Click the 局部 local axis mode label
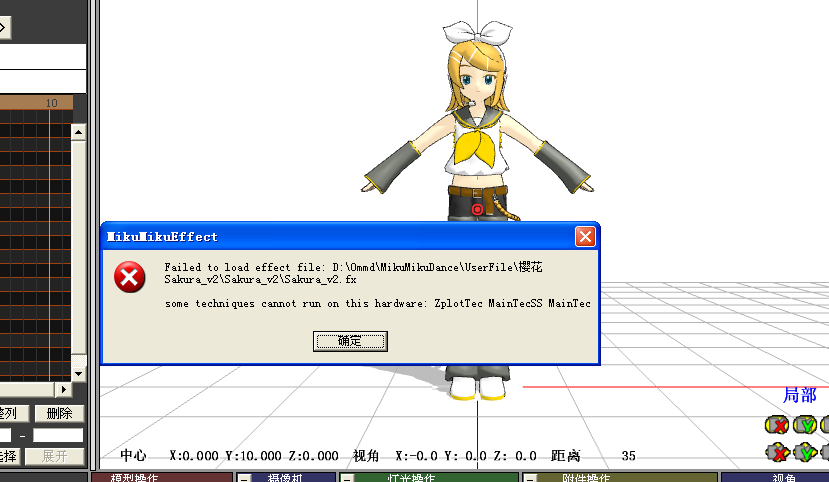 point(799,395)
